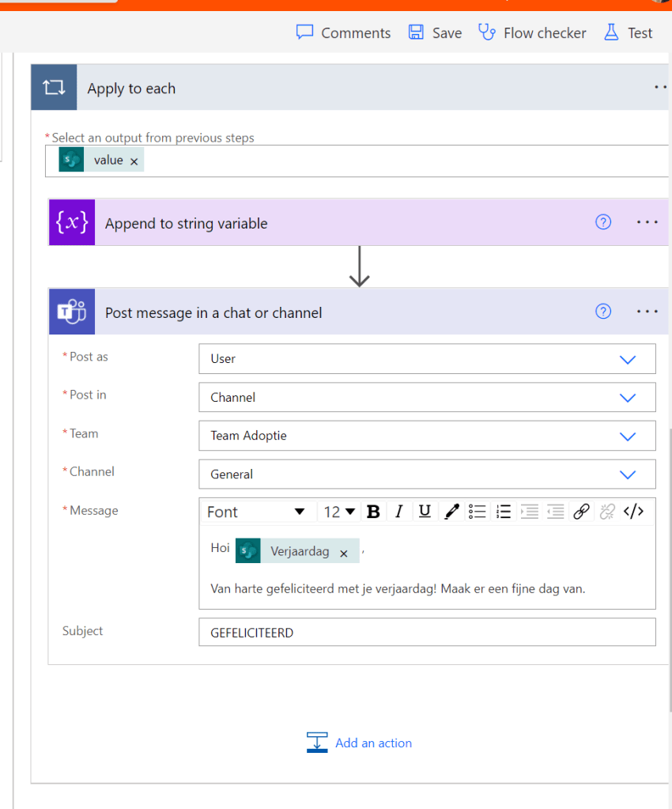Pick the font color highlighter pen
672x809 pixels.
click(451, 512)
